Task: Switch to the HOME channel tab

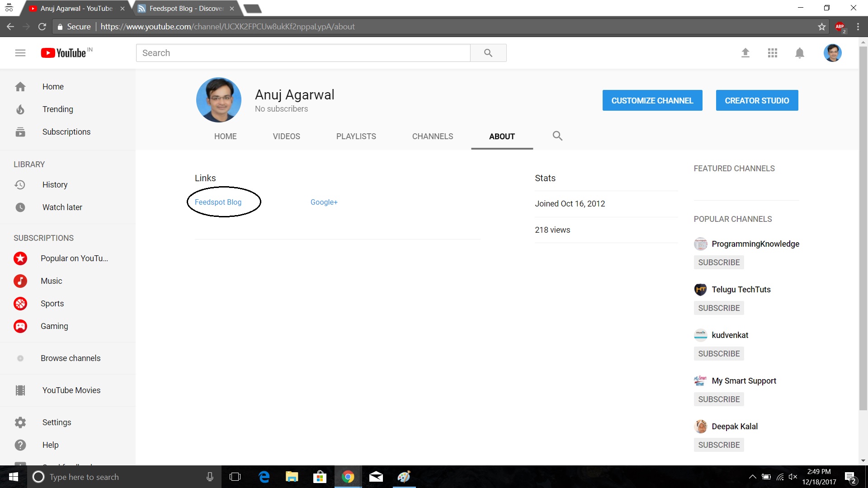Action: pyautogui.click(x=226, y=136)
